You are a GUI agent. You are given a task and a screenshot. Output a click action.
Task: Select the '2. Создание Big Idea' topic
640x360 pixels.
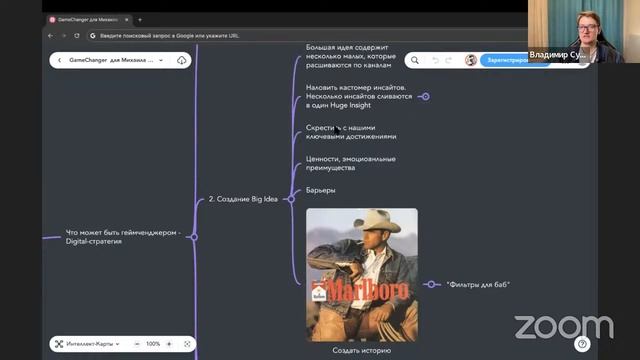point(243,199)
